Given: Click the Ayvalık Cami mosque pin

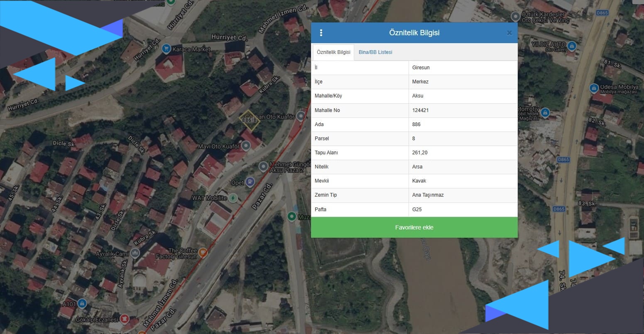Looking at the screenshot, I should pyautogui.click(x=135, y=253).
